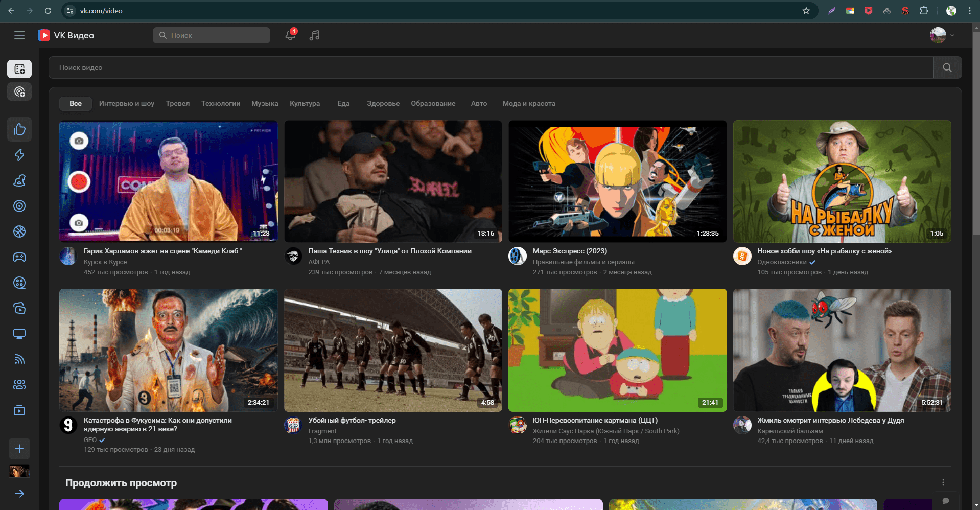
Task: Select the thumbs-up liked videos icon
Action: coord(19,129)
